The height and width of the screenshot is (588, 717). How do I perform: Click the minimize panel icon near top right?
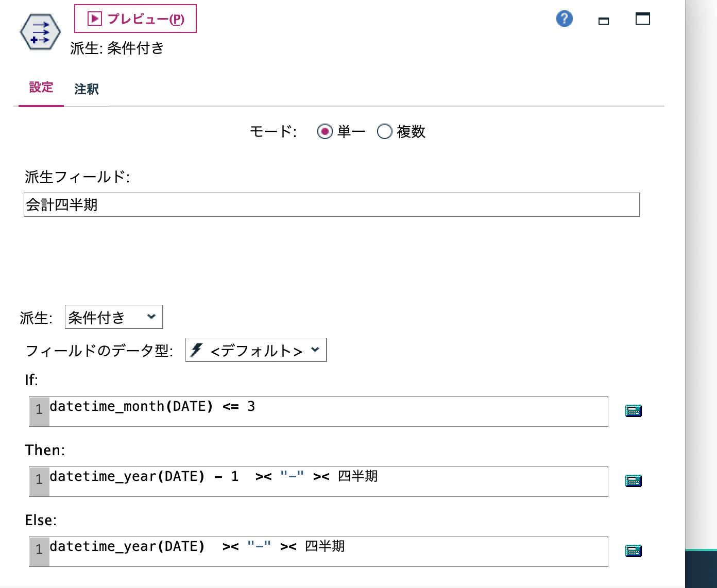[x=603, y=19]
